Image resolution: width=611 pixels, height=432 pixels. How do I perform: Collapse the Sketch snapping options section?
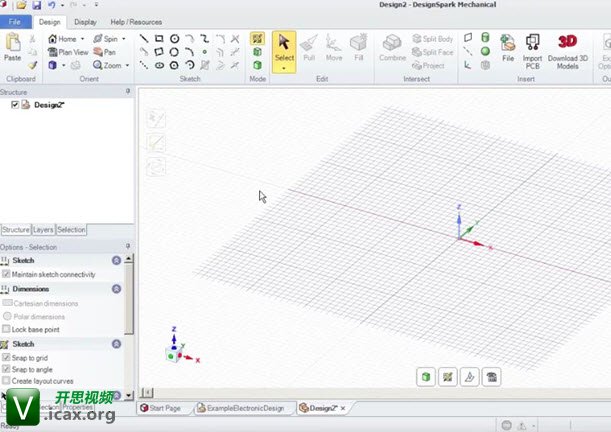tap(116, 344)
